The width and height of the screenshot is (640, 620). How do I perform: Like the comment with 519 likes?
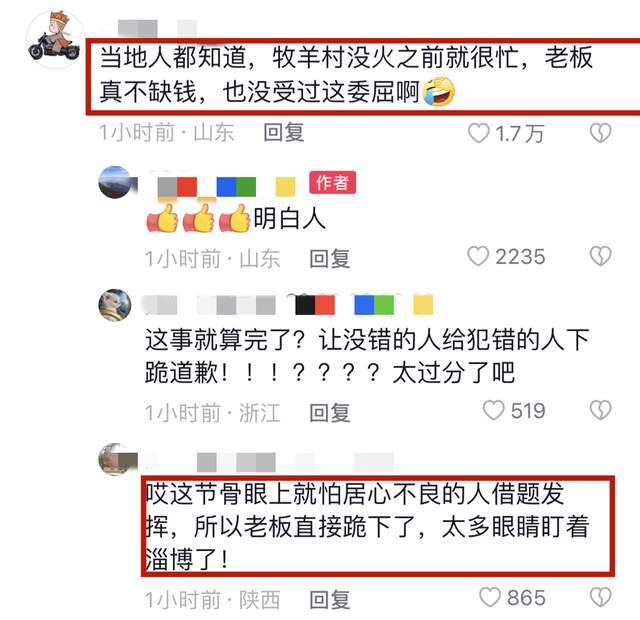[x=493, y=410]
